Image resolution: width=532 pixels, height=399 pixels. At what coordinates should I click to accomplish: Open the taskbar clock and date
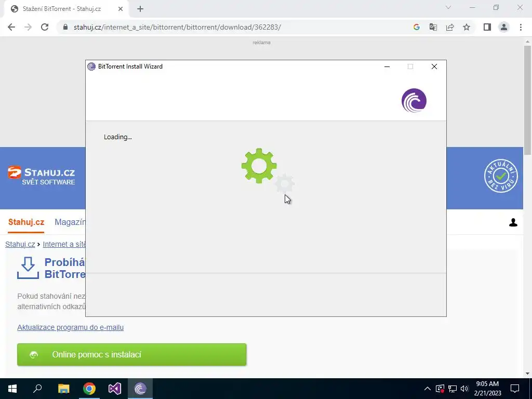click(487, 389)
